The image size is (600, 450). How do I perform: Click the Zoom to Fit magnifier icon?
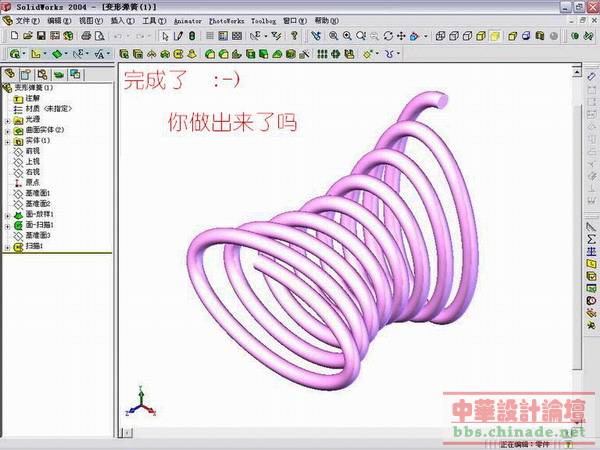point(332,36)
